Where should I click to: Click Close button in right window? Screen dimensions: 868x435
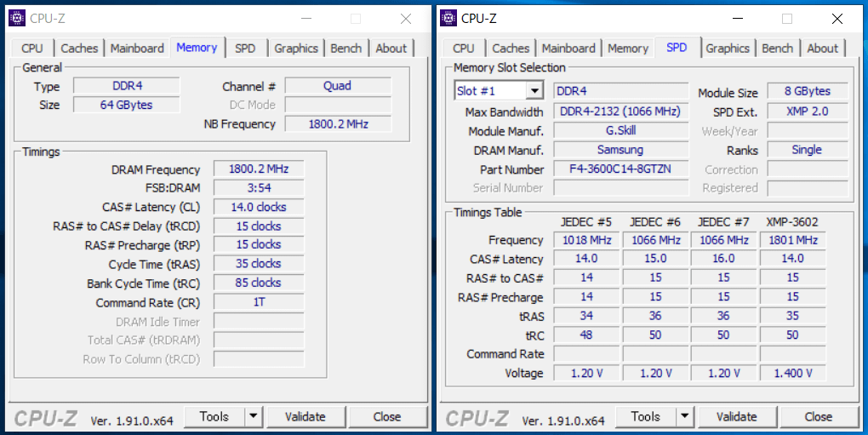819,417
